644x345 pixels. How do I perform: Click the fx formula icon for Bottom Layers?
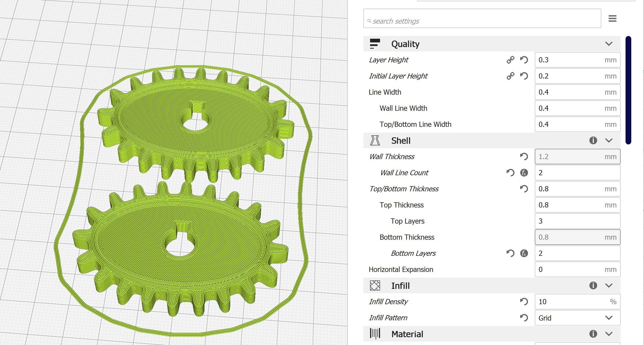pos(524,253)
